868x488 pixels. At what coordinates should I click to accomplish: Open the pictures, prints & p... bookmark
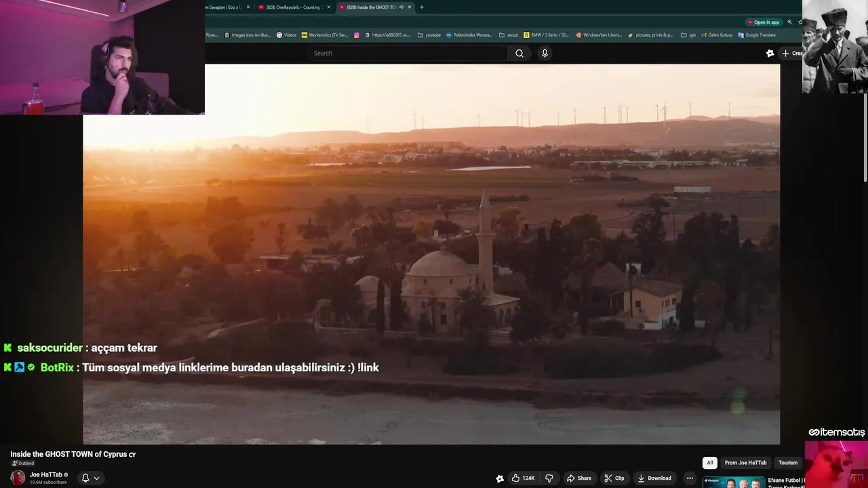click(651, 35)
